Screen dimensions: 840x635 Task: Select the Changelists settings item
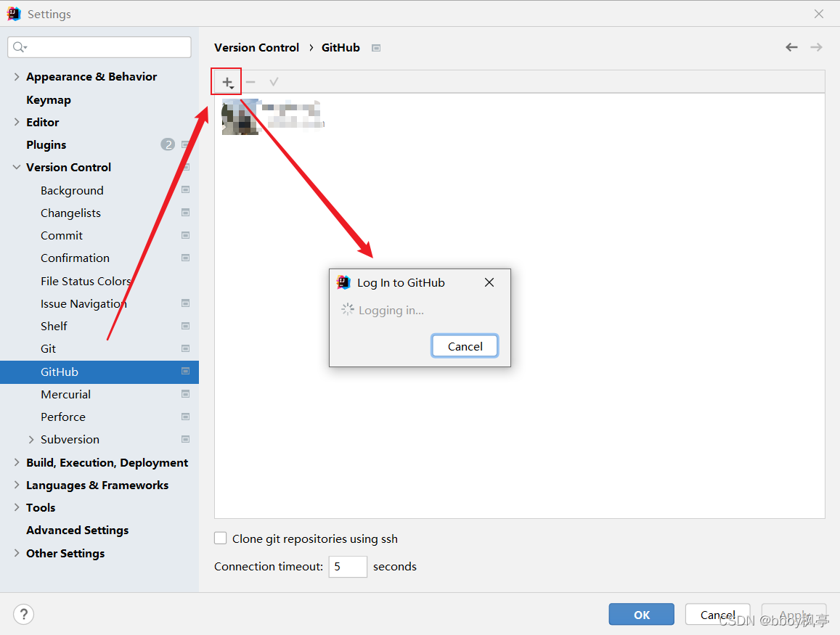point(70,213)
